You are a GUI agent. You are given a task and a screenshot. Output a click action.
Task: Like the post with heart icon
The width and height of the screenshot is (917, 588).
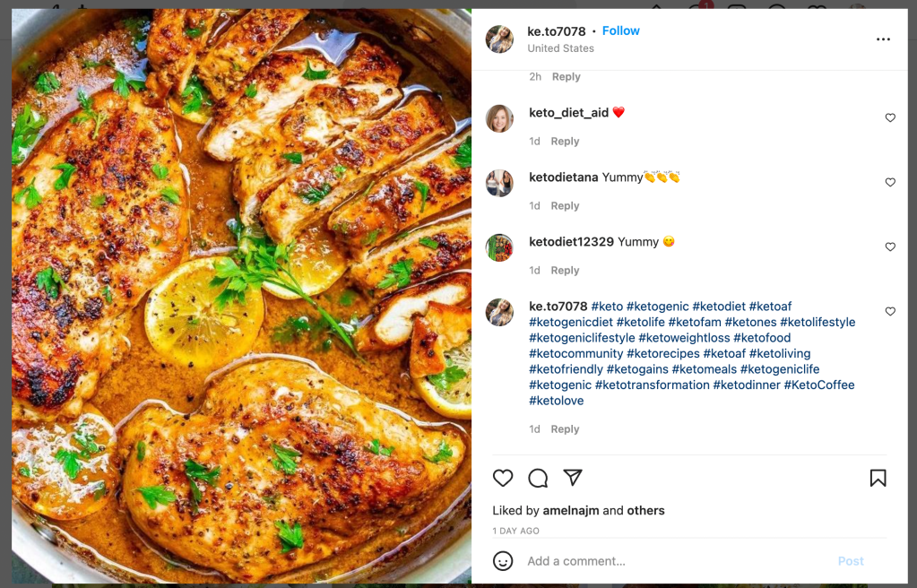(503, 478)
